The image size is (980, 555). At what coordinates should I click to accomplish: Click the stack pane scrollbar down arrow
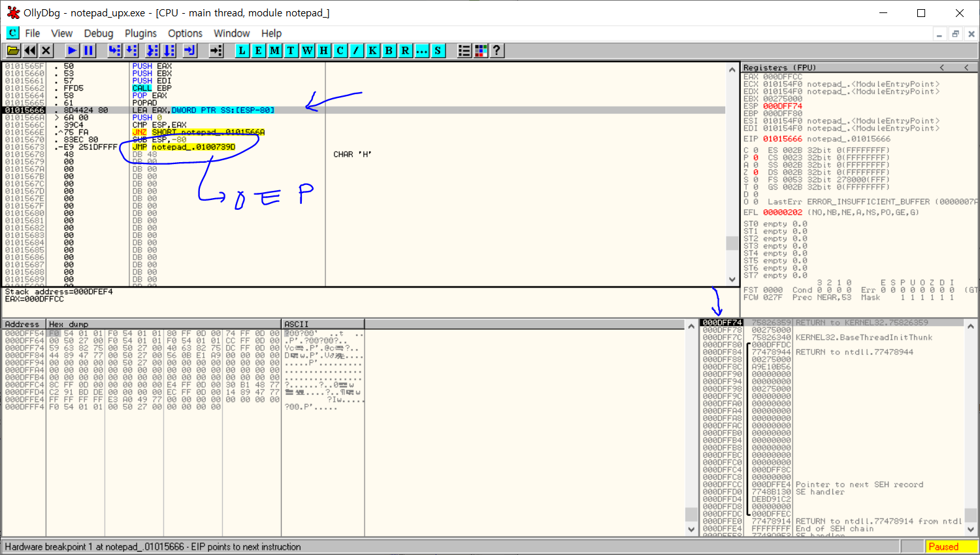972,530
